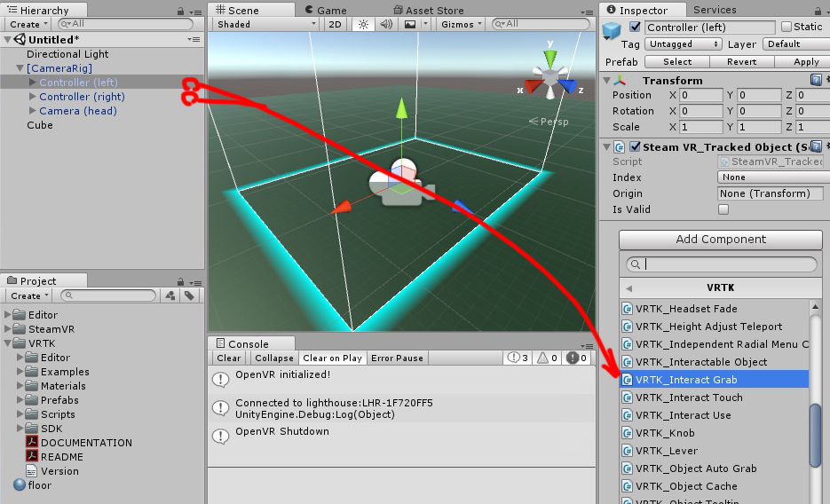
Task: Click Project search by label tag icon
Action: pos(189,295)
